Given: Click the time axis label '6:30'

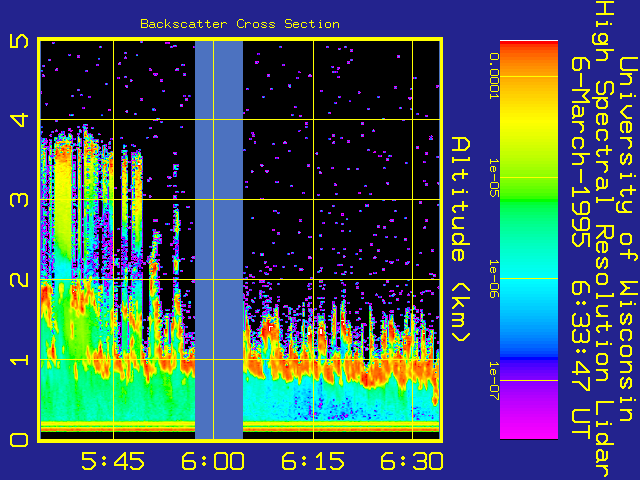Looking at the screenshot, I should (x=412, y=461).
